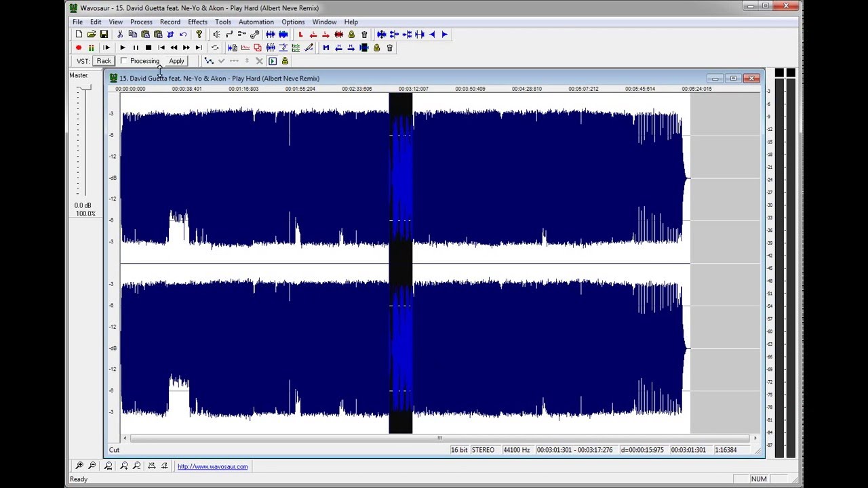868x488 pixels.
Task: Open the Effects menu
Action: [x=197, y=22]
